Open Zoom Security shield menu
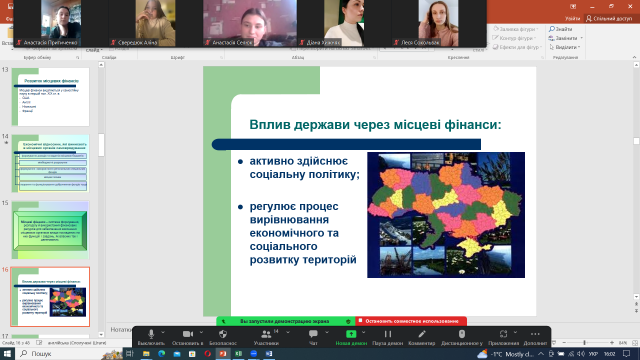Screen dimensions: 640x360 tap(223, 338)
